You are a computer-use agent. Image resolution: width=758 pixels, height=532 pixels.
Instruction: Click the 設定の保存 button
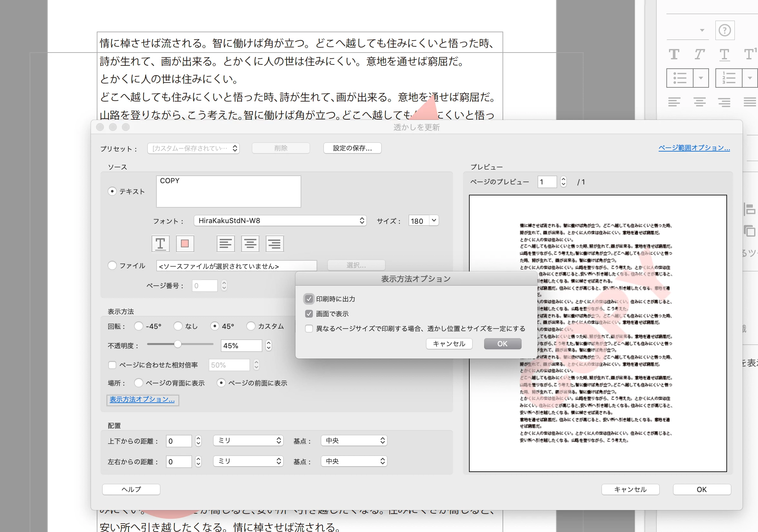click(x=352, y=148)
